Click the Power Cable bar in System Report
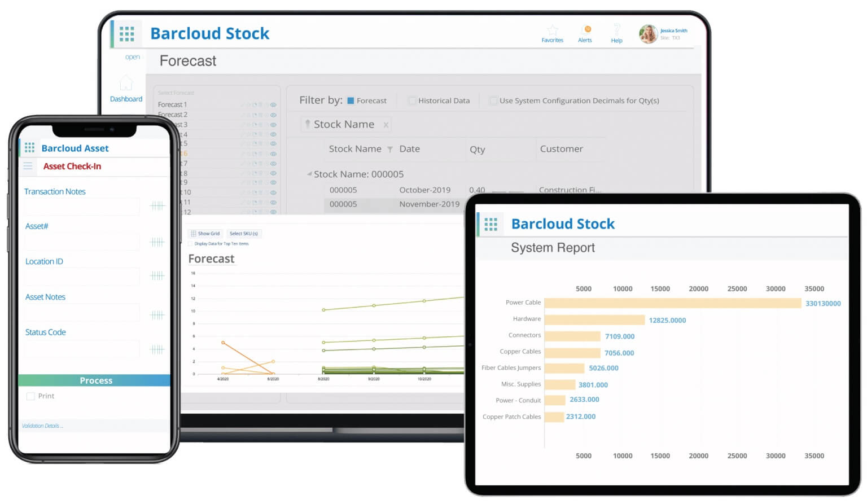This screenshot has width=867, height=504. pyautogui.click(x=673, y=303)
